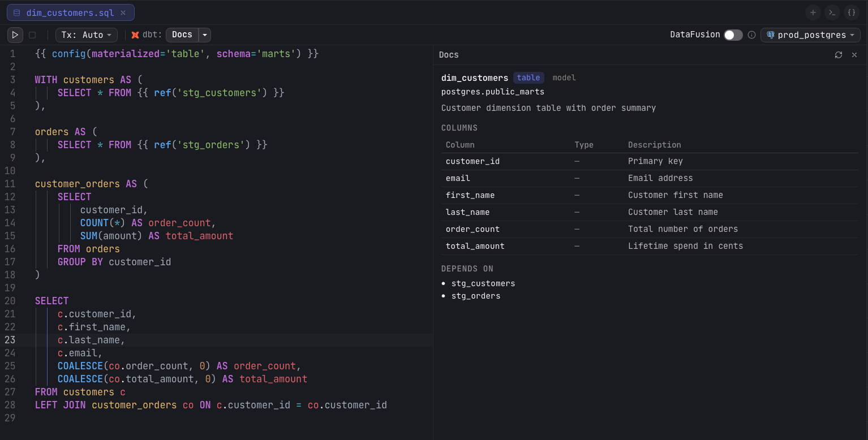This screenshot has width=868, height=440.
Task: Click the stop execution square icon
Action: pyautogui.click(x=32, y=35)
